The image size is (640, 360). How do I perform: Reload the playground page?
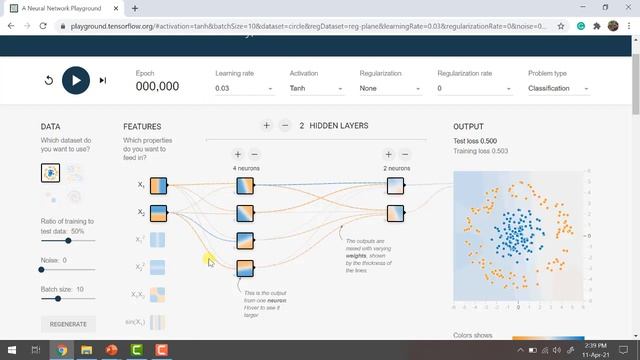(43, 26)
